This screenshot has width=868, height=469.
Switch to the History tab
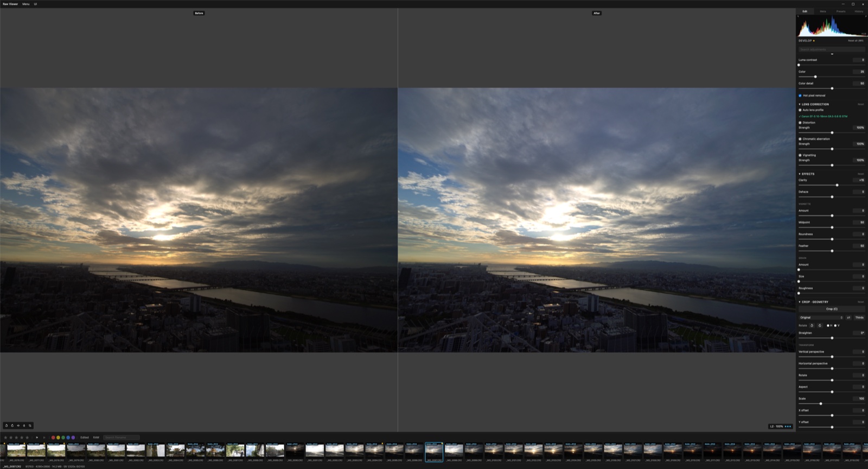coord(859,11)
